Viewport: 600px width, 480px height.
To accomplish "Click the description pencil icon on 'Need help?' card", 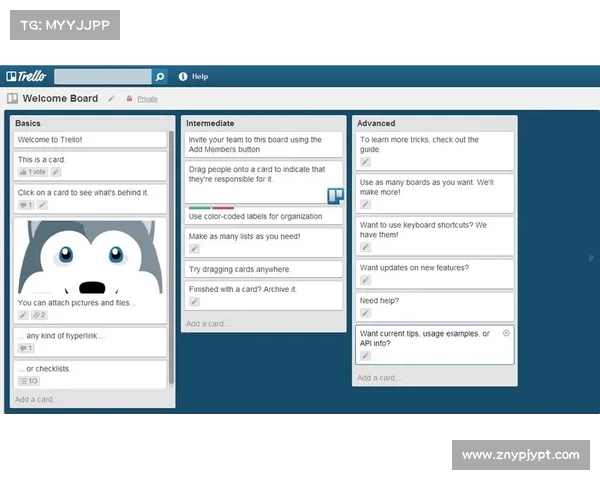I will 366,313.
